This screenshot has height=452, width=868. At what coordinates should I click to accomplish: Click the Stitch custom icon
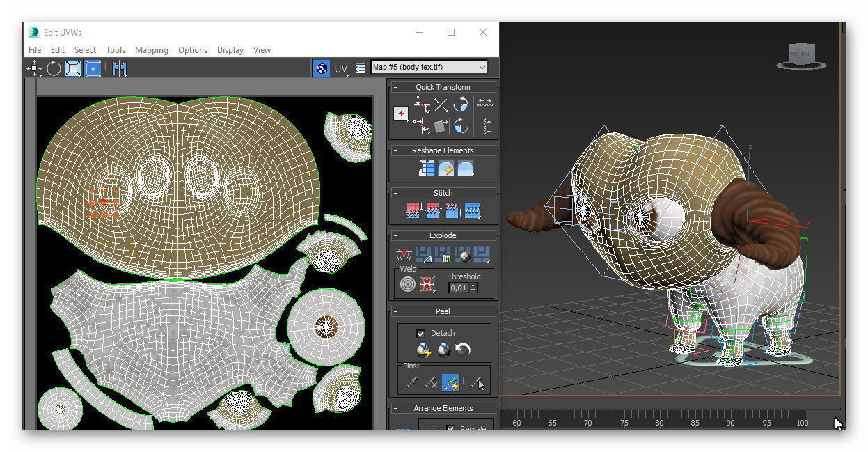(472, 210)
